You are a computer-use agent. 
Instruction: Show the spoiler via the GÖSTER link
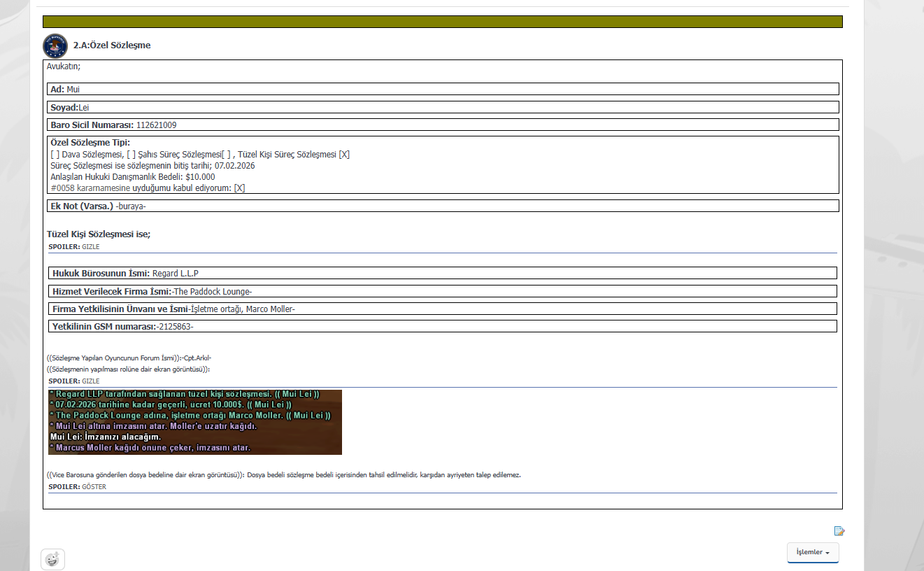point(94,487)
